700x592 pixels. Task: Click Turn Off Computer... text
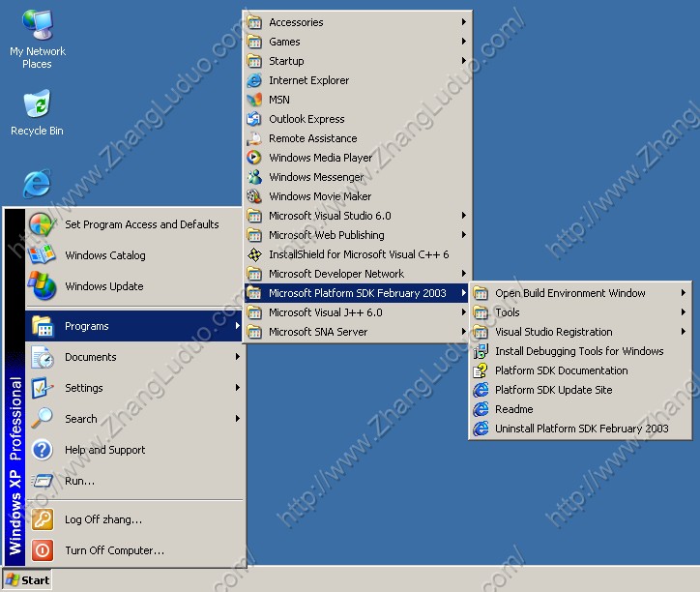click(x=115, y=550)
